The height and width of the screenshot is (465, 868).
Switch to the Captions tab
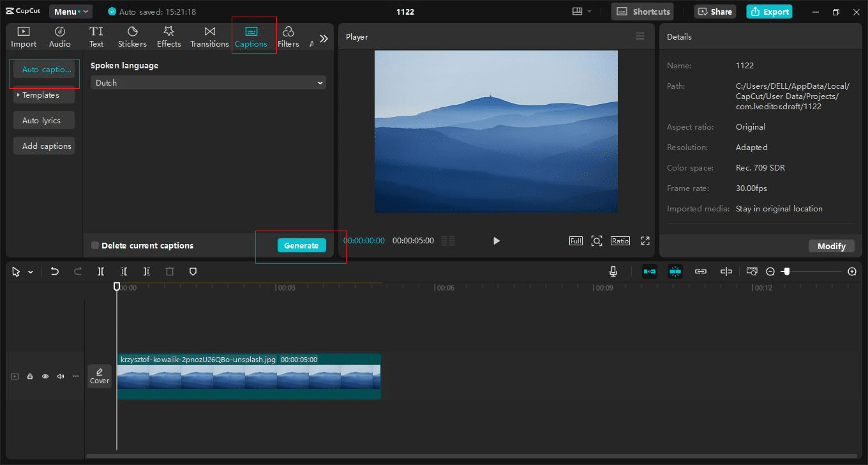click(x=253, y=36)
